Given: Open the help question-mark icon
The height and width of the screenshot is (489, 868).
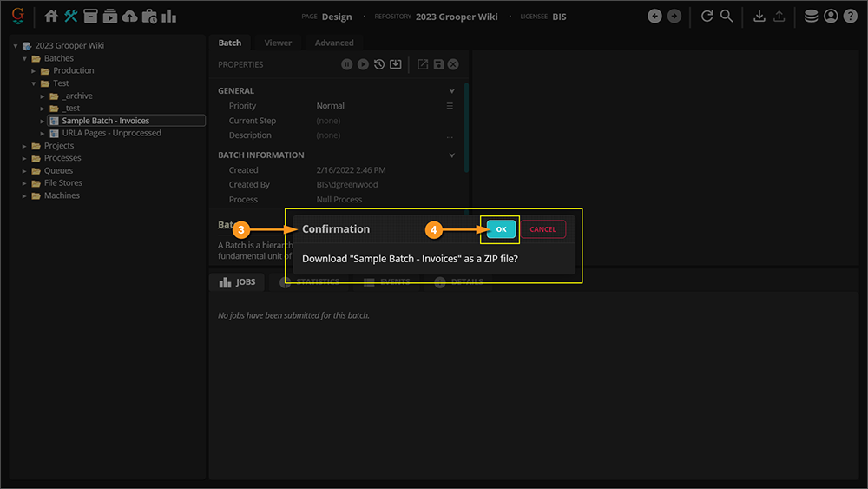Looking at the screenshot, I should coord(851,16).
